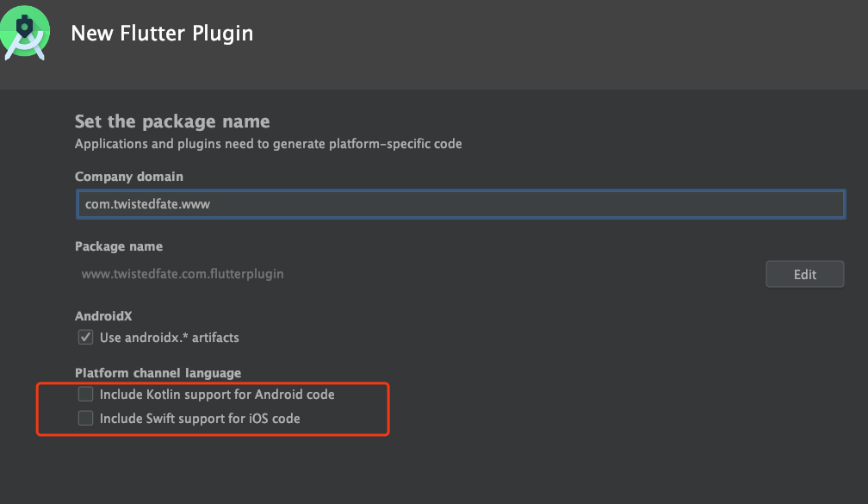This screenshot has height=504, width=868.
Task: Click the 'Set the package name' heading
Action: (x=172, y=121)
